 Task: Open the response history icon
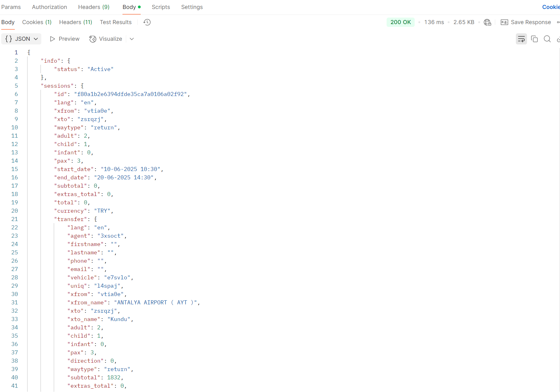tap(147, 22)
